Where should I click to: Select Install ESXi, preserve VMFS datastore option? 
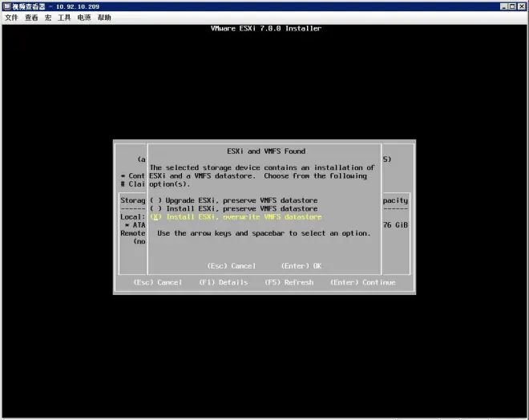234,208
